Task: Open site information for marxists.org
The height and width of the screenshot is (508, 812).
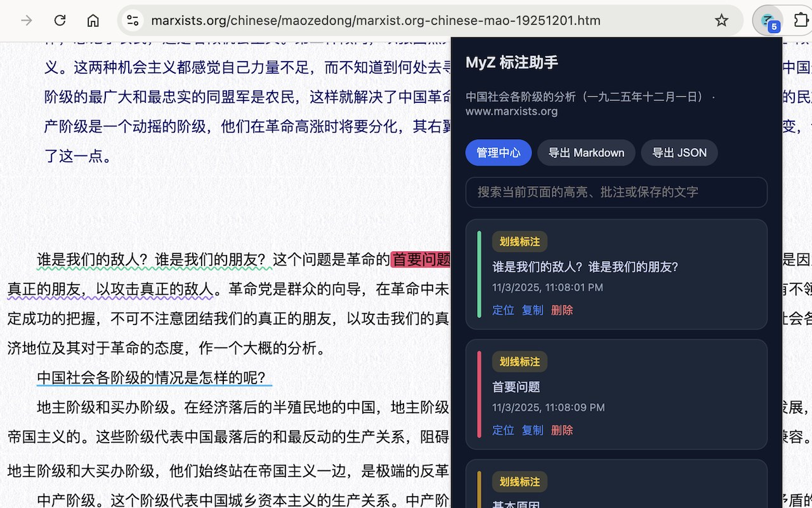Action: point(133,20)
